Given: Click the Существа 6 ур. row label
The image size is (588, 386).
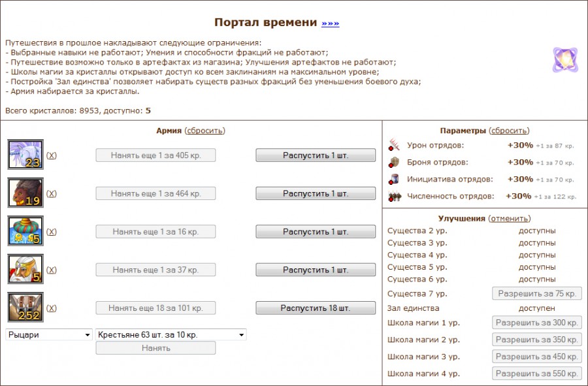Looking at the screenshot, I should [x=417, y=279].
